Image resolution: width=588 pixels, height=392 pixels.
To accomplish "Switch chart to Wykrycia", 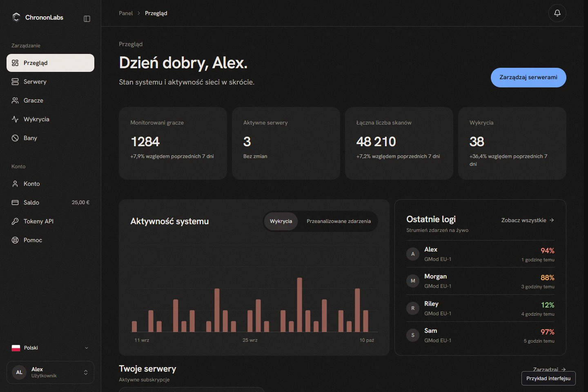I will click(281, 221).
